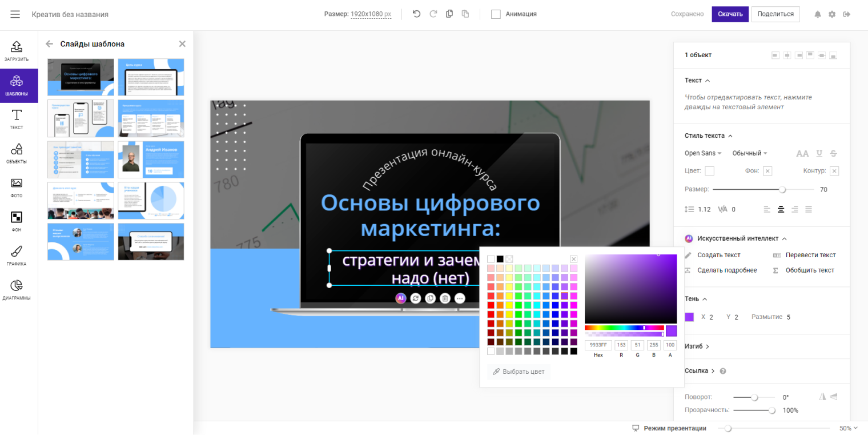
Task: Click the Размер font size slider handle
Action: [x=782, y=190]
